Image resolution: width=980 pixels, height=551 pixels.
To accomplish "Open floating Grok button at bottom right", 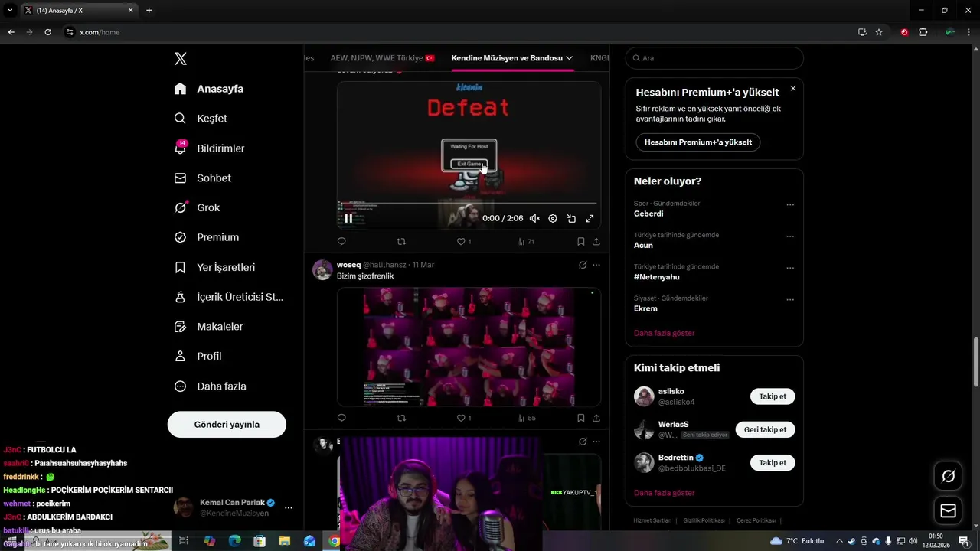I will click(x=948, y=476).
